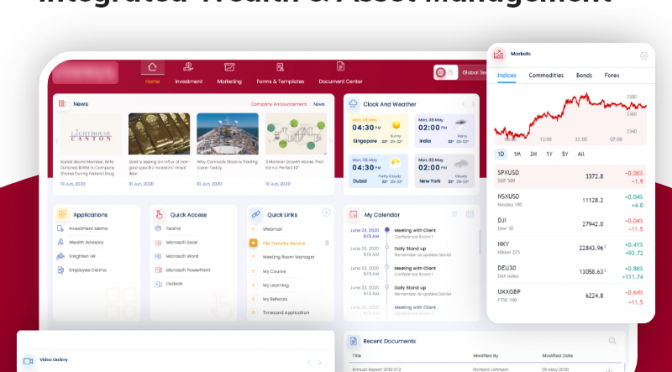Screen dimensions: 672x372
Task: Switch to the Forex markets tab
Action: point(612,75)
